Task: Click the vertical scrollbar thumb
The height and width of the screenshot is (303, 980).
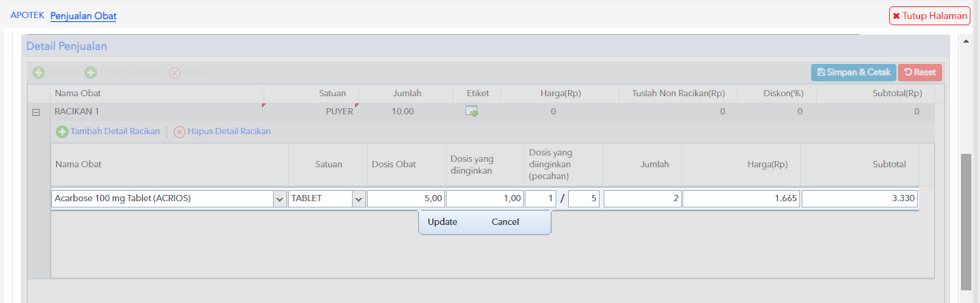Action: 966,222
